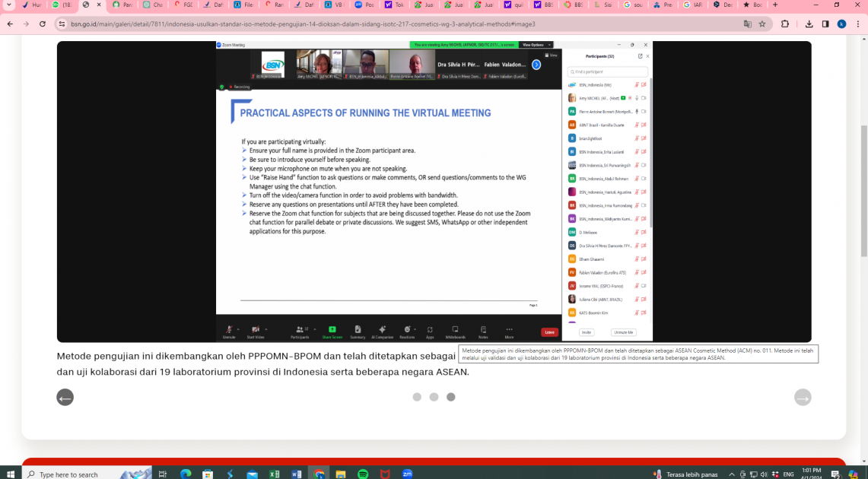Click the Google Translate icon in address bar
The width and height of the screenshot is (868, 479).
click(x=747, y=24)
